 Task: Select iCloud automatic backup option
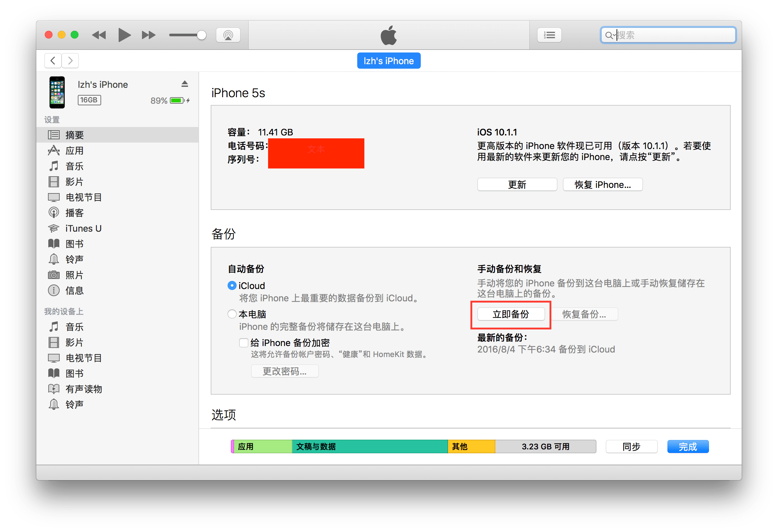(232, 285)
